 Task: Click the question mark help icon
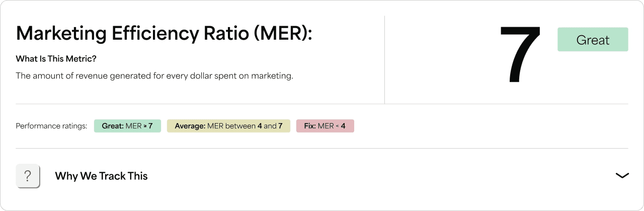28,176
